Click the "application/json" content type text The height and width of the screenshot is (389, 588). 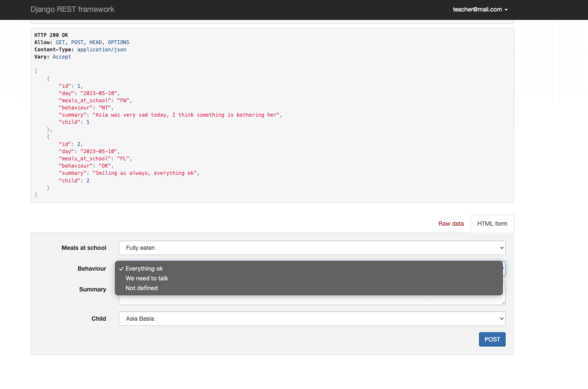[x=101, y=49]
